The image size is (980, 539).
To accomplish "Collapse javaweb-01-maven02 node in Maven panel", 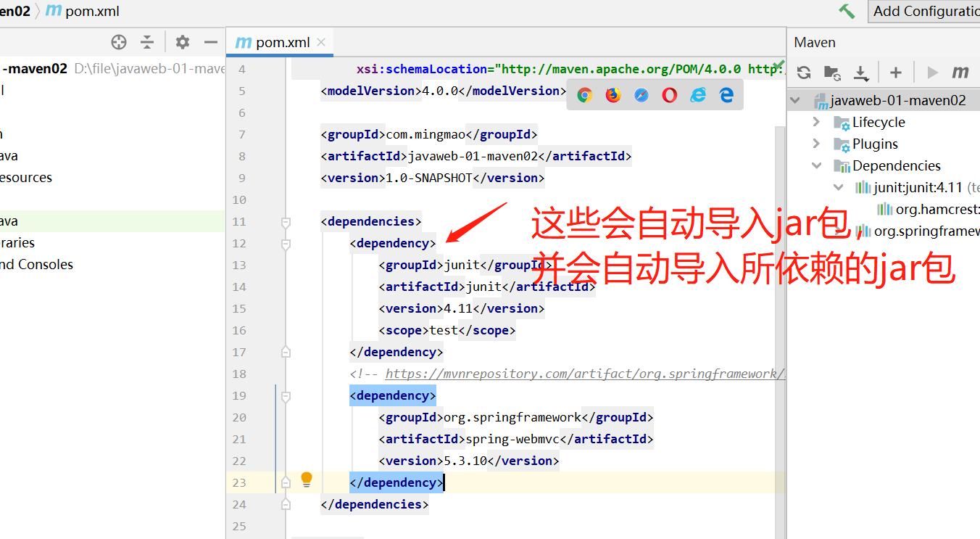I will point(796,100).
